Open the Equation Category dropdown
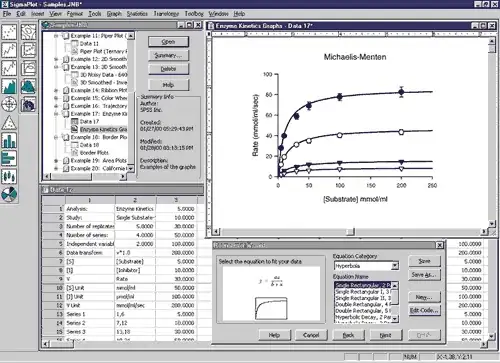Screen dimensions: 500x363 pyautogui.click(x=395, y=266)
